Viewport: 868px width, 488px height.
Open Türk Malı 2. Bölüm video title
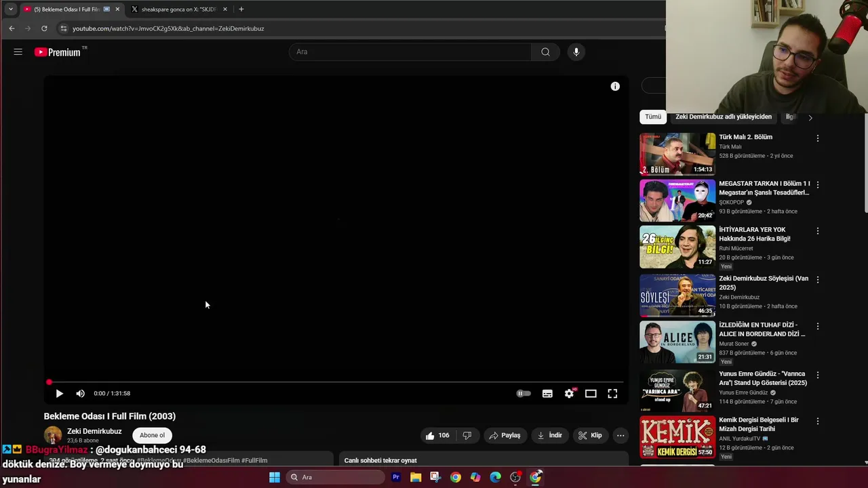(746, 138)
